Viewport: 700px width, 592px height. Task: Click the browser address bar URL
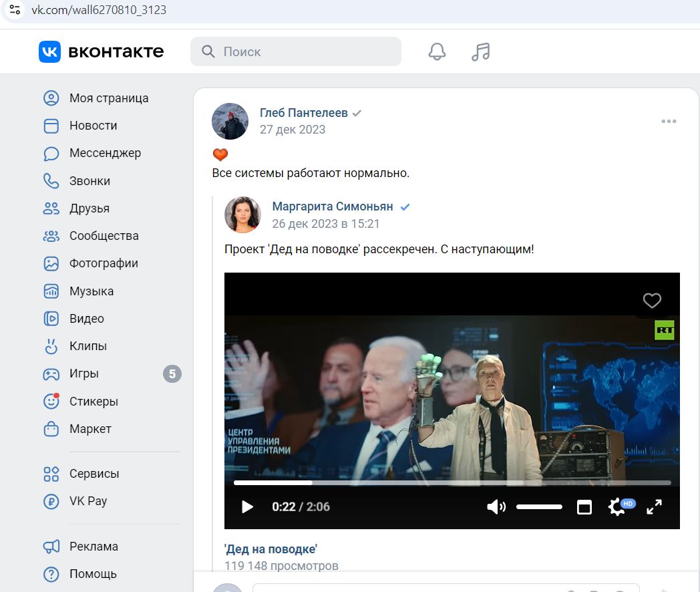coord(99,10)
